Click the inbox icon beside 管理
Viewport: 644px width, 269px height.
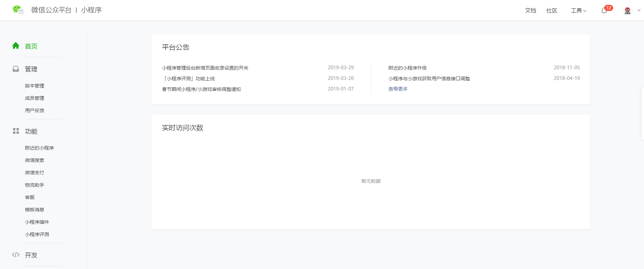pyautogui.click(x=16, y=69)
